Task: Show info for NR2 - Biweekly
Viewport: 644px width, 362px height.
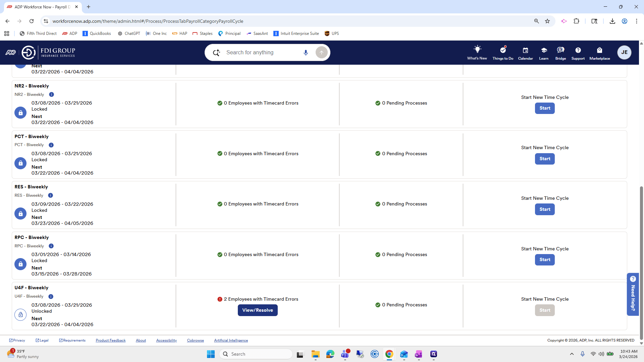Action: tap(51, 95)
